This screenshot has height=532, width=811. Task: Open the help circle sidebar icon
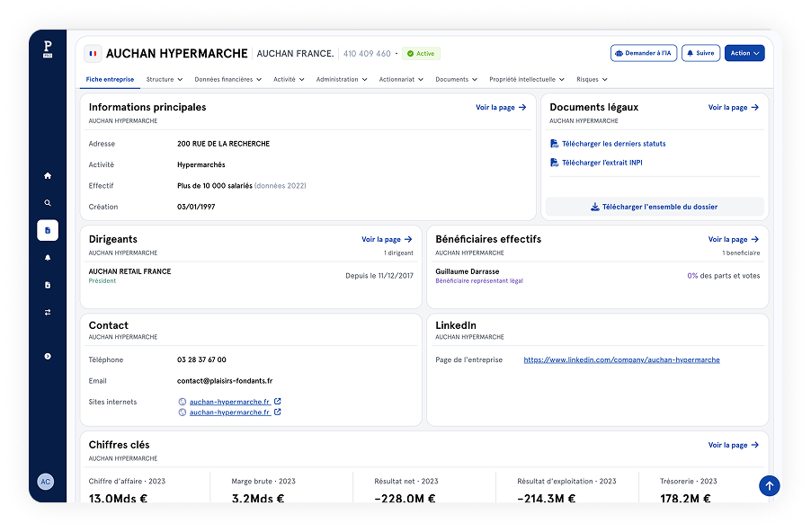(x=48, y=356)
